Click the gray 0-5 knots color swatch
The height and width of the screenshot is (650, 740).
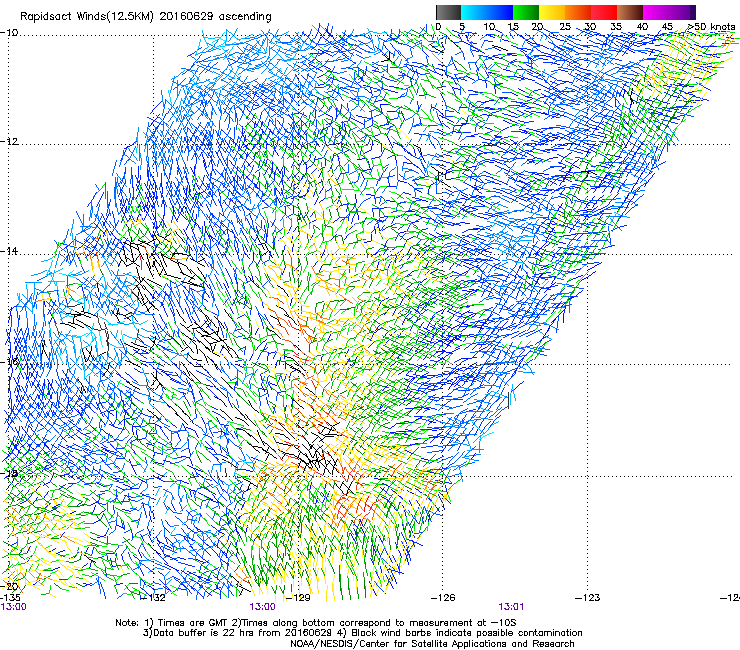tap(448, 12)
